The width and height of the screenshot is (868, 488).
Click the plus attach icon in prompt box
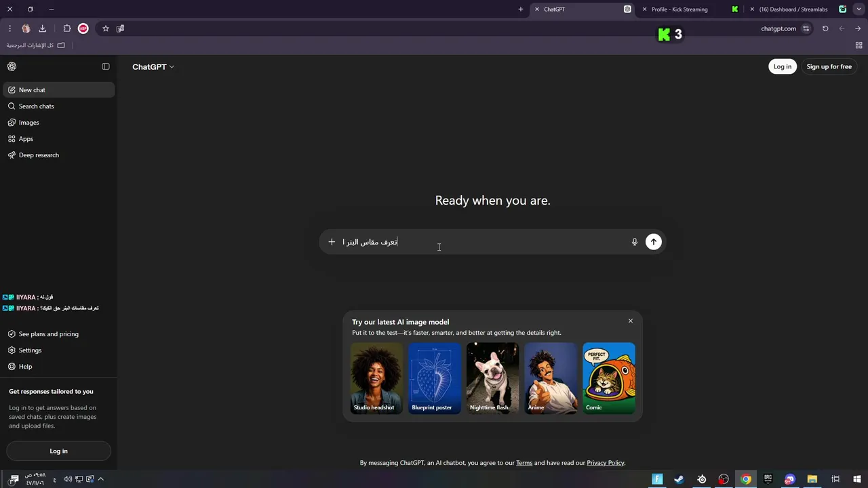click(332, 241)
